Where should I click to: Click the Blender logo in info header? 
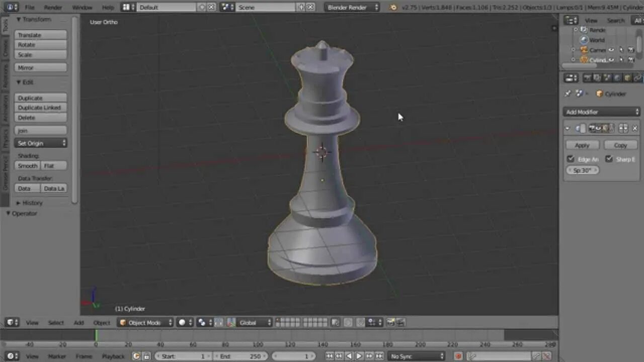point(393,7)
